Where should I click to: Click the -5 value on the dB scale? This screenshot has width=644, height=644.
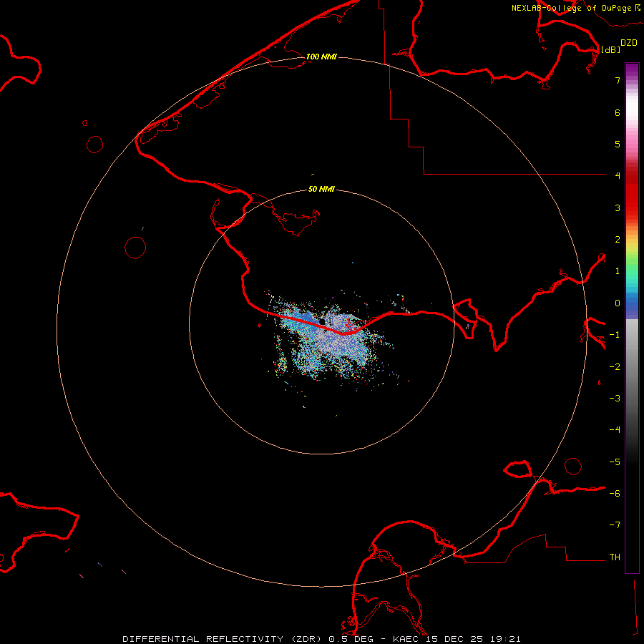pos(615,462)
